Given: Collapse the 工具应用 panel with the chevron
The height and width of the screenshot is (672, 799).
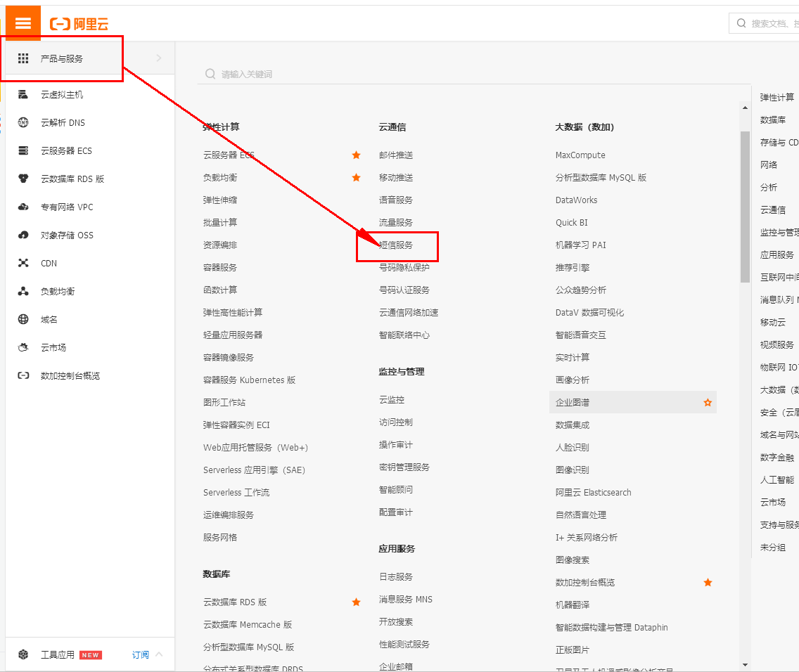Looking at the screenshot, I should click(x=159, y=654).
